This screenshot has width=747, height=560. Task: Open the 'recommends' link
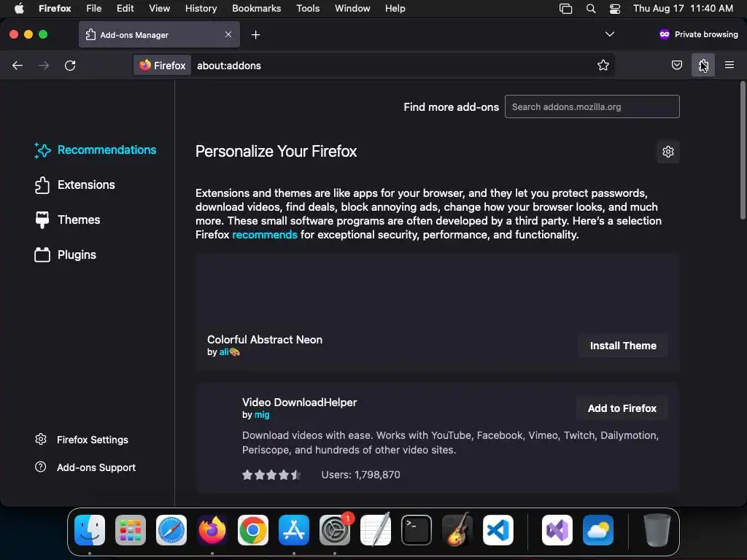tap(264, 235)
